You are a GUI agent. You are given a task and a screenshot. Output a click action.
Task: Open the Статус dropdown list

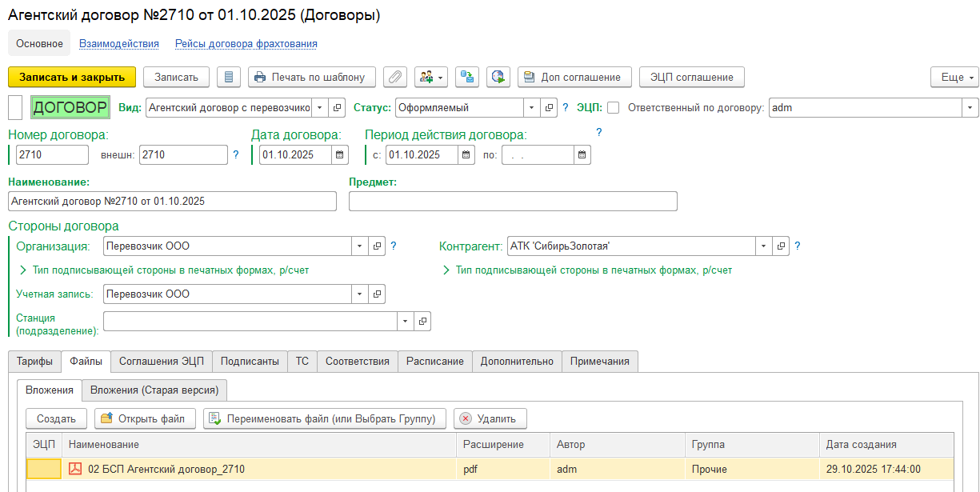[532, 107]
